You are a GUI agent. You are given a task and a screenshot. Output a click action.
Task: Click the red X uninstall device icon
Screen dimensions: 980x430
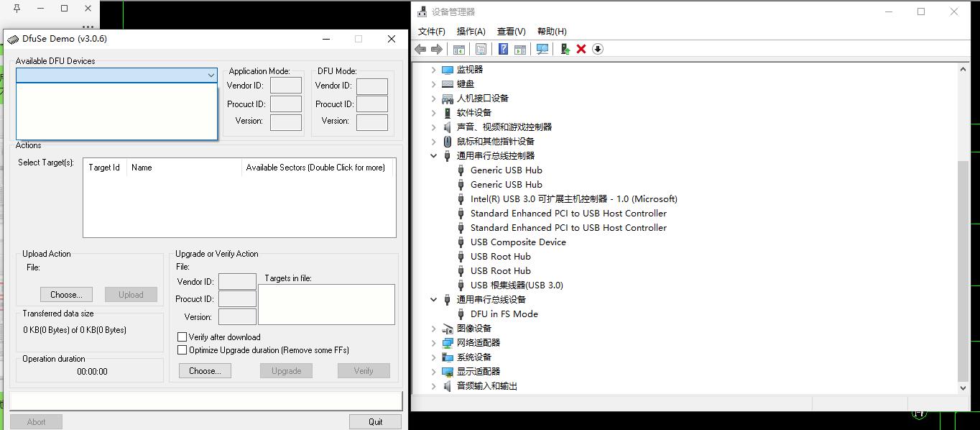point(581,49)
